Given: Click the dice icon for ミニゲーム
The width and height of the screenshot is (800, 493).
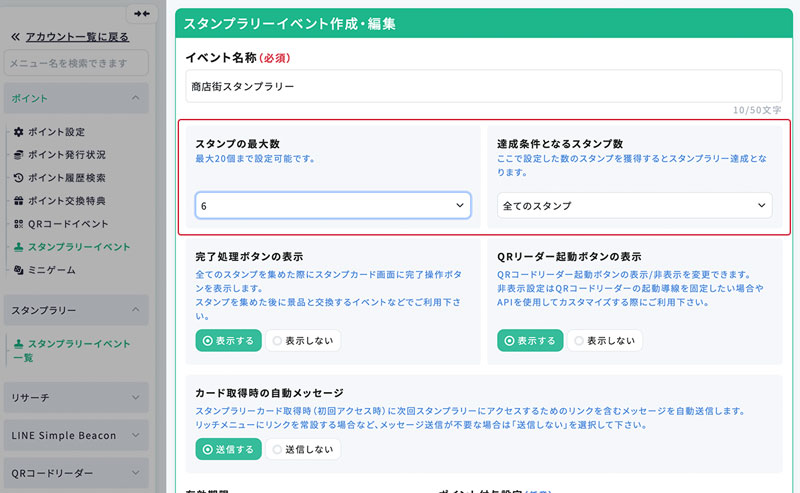Looking at the screenshot, I should 18,270.
